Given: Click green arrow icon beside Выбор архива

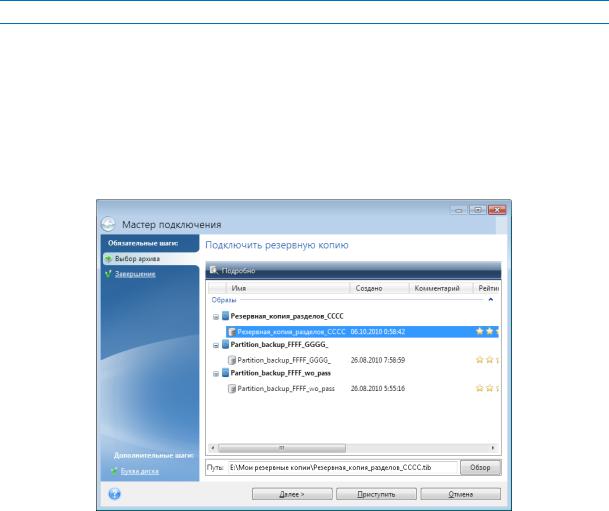Looking at the screenshot, I should tap(109, 259).
